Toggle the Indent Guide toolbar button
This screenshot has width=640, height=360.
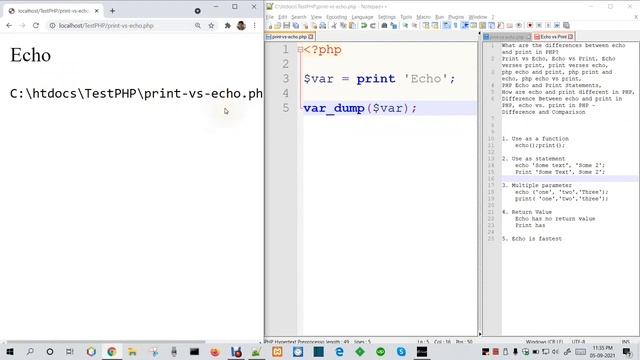[x=465, y=25]
